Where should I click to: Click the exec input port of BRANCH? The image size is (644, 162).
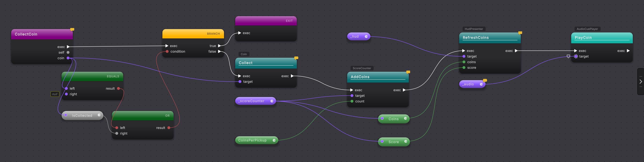click(x=167, y=46)
